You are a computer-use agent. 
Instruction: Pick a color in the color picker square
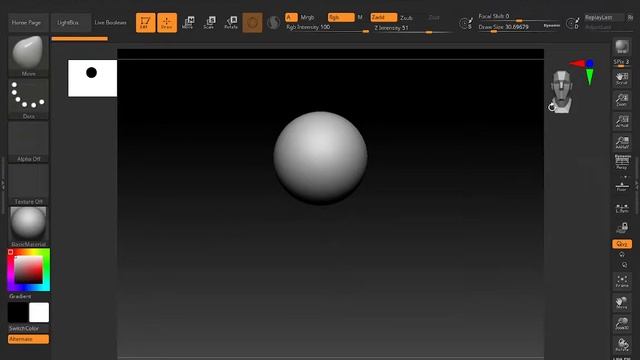(x=29, y=269)
